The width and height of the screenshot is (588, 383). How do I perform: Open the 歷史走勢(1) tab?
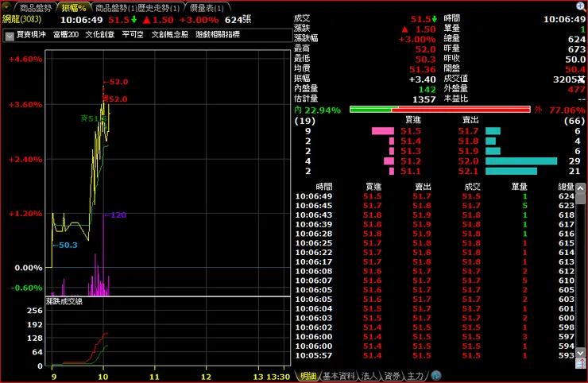tap(159, 7)
